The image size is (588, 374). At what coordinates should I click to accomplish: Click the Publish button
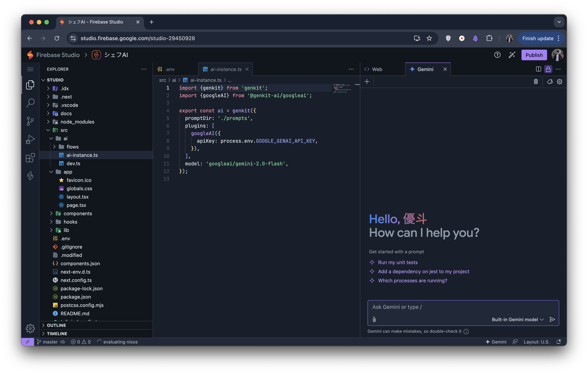click(x=534, y=55)
